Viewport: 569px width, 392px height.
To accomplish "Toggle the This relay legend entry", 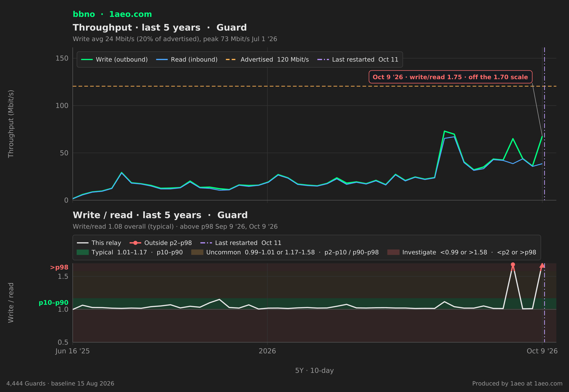I will coord(99,243).
